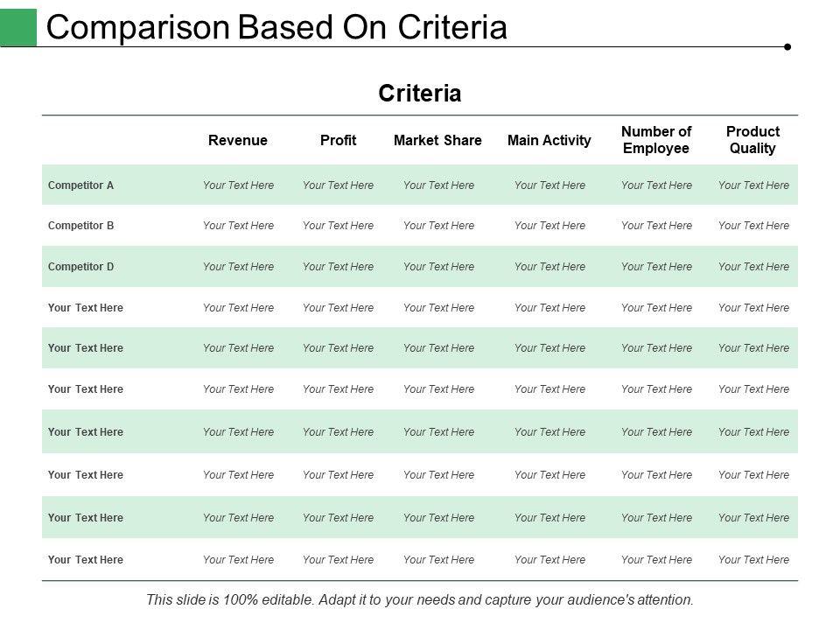Select Competitor B's Main Activity cell
Screen dimensions: 840x630
pos(549,226)
